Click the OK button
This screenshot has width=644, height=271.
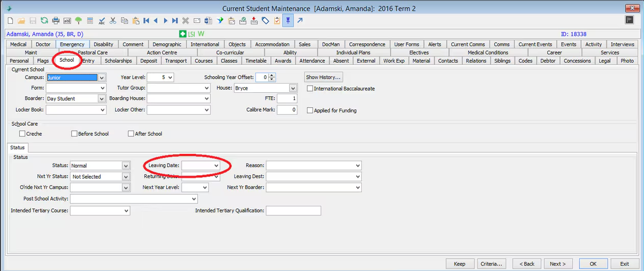[x=593, y=264]
